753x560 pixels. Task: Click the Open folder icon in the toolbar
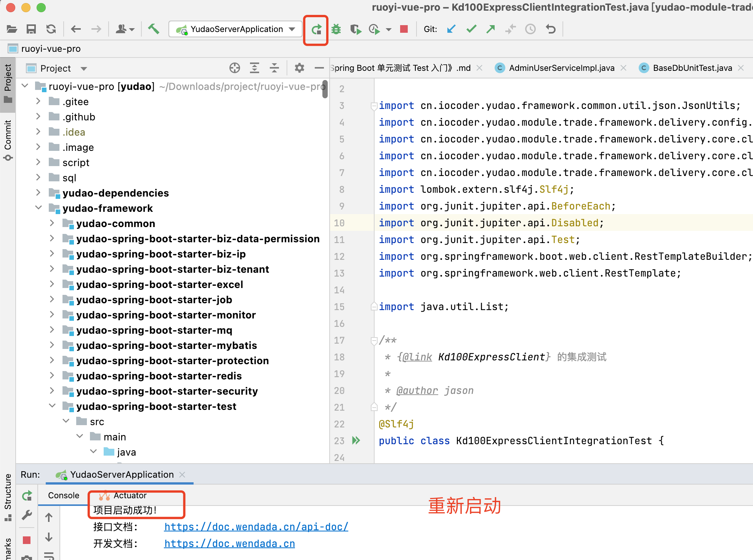pyautogui.click(x=12, y=29)
